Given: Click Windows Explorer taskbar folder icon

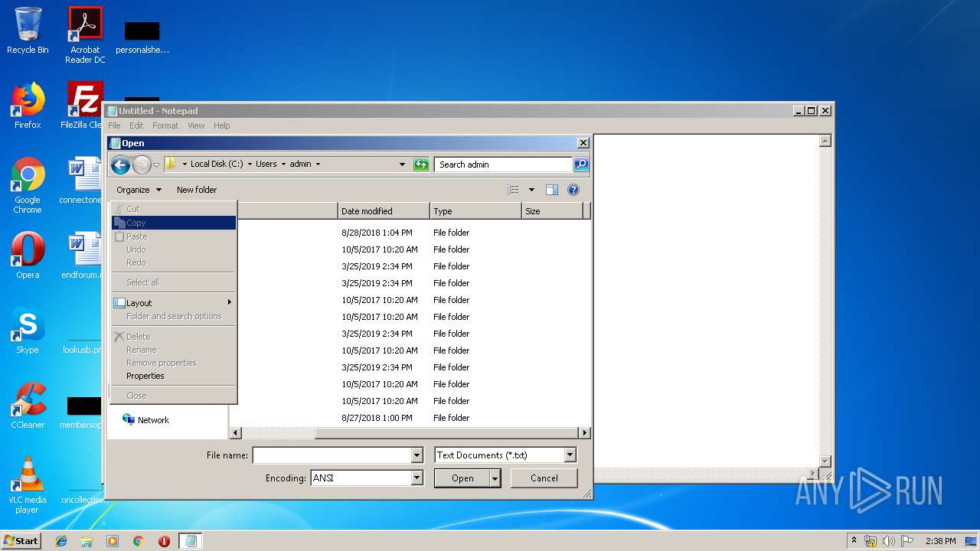Looking at the screenshot, I should (87, 541).
